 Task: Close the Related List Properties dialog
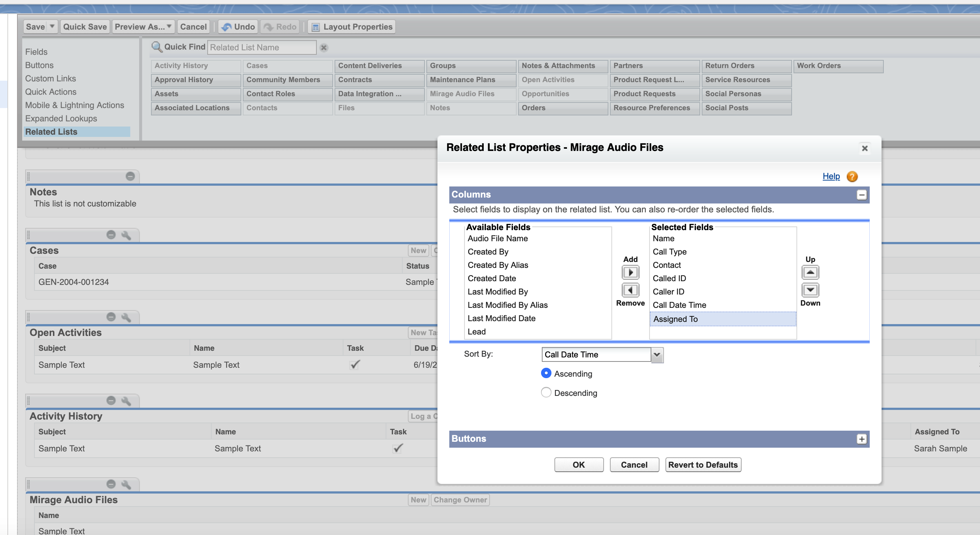click(x=865, y=148)
